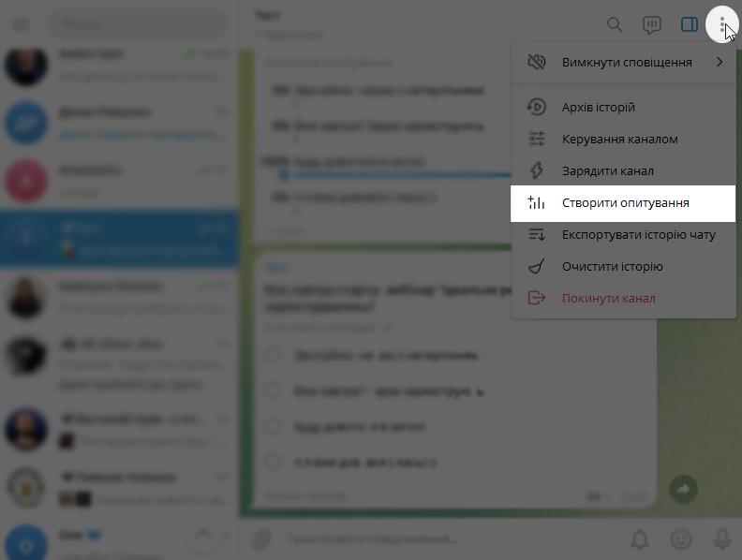The image size is (742, 560).
Task: Focus the search field in chat list
Action: pos(138,24)
